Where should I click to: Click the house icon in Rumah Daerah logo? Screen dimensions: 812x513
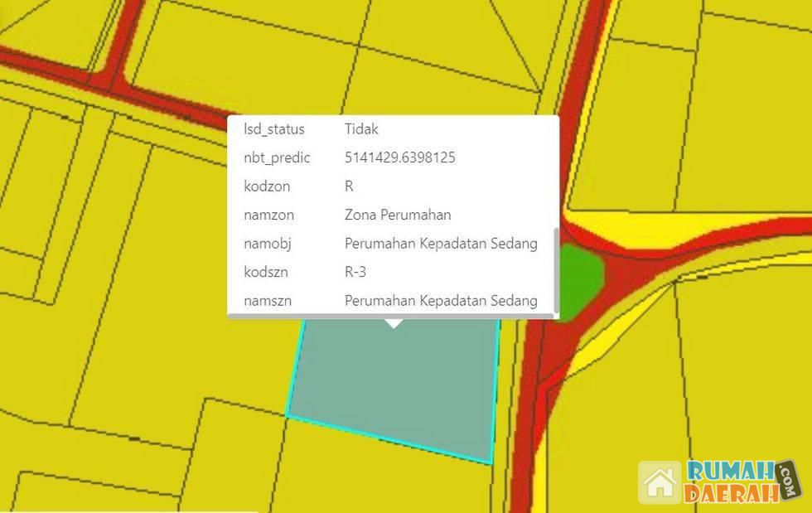pos(660,483)
